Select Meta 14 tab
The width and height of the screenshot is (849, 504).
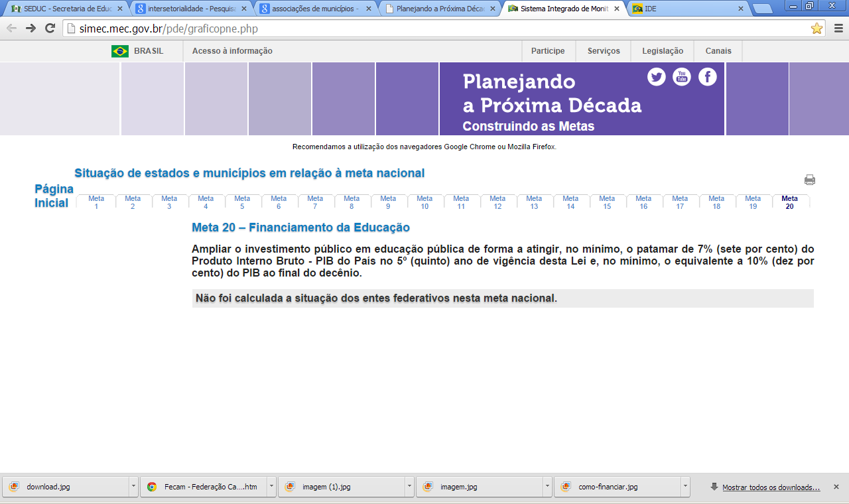[x=570, y=202]
